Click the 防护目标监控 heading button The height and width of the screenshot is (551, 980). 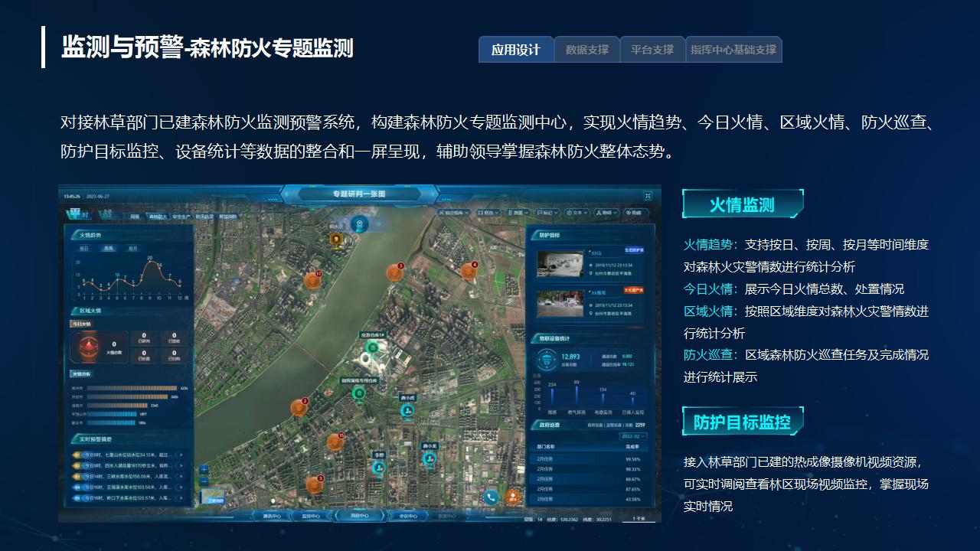[x=743, y=422]
